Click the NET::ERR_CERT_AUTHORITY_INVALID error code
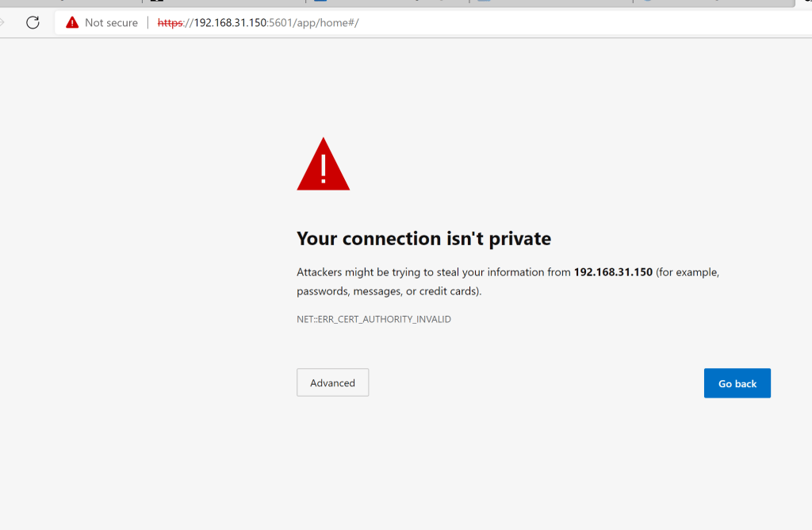This screenshot has height=530, width=812. click(373, 320)
